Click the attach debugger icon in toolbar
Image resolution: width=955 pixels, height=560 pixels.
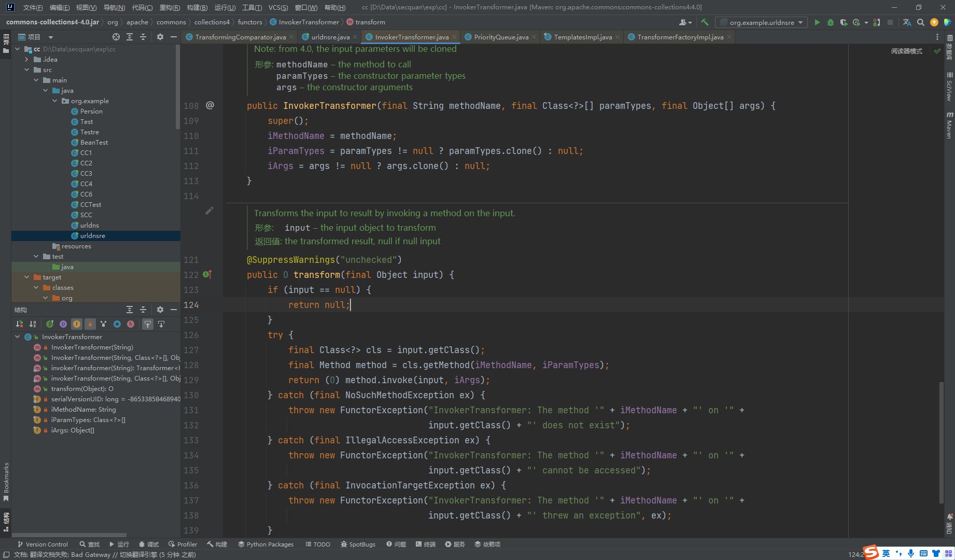877,22
